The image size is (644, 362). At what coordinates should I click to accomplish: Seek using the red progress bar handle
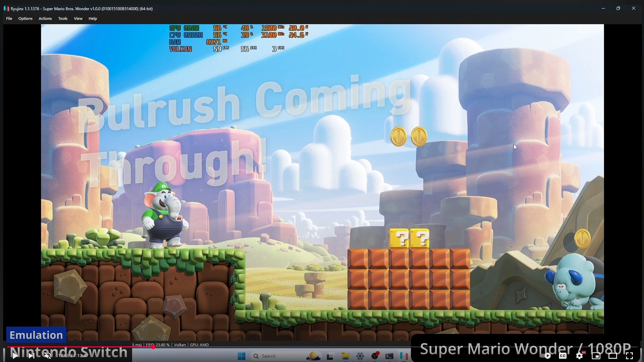click(153, 347)
